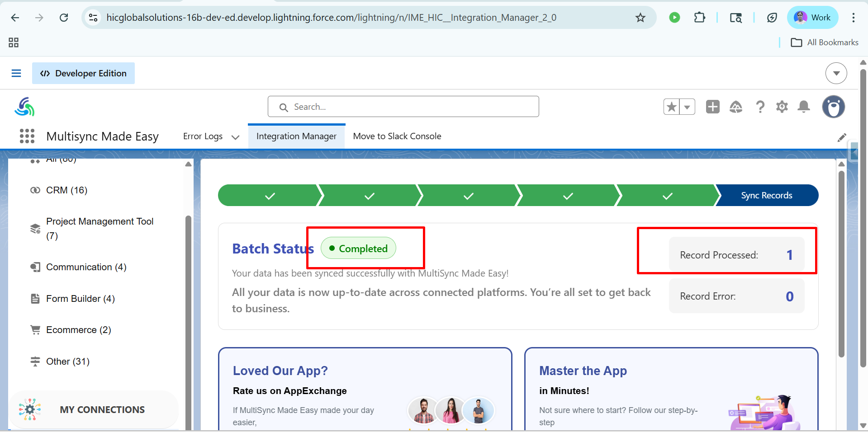Go back to the previous browser page
Viewport: 868px width, 432px height.
tap(15, 18)
